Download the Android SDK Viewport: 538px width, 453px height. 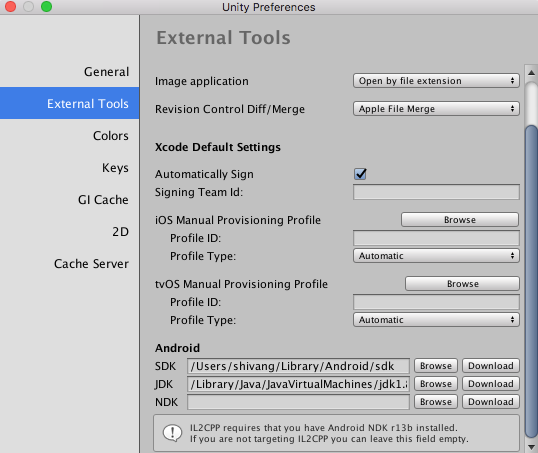[x=491, y=366]
